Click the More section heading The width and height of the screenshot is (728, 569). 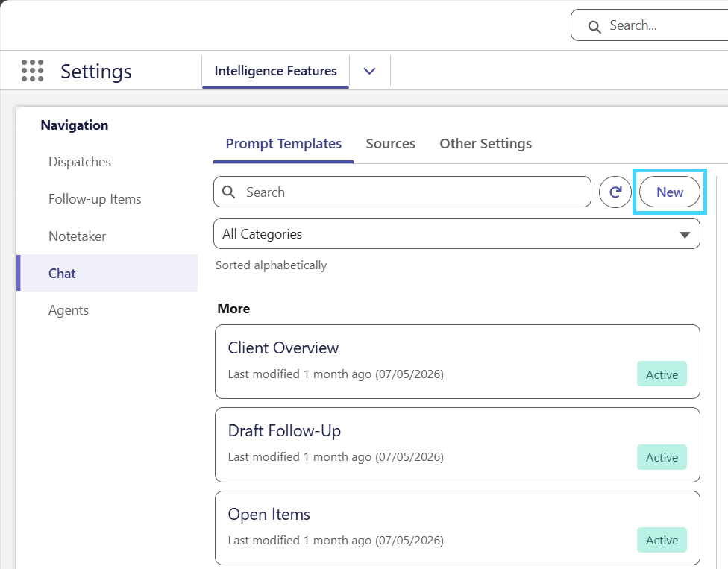pos(233,309)
